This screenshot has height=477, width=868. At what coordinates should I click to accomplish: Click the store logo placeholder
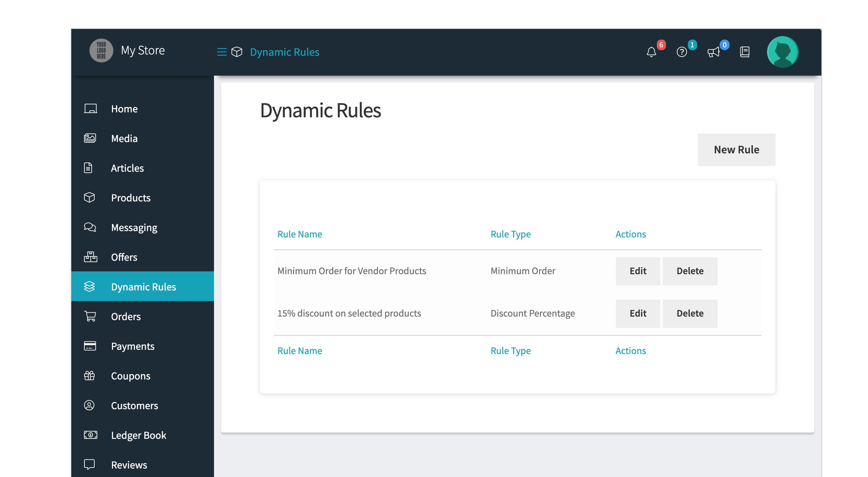click(x=101, y=51)
